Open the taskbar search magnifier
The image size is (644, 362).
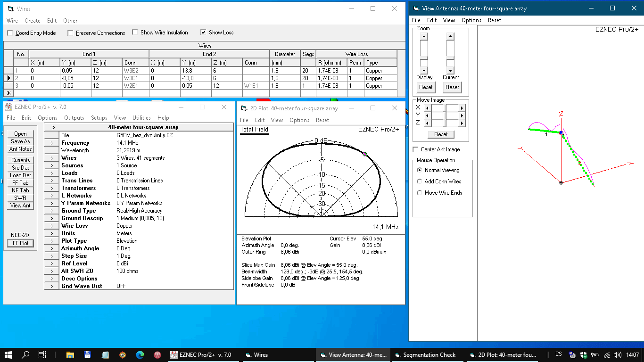[26, 355]
